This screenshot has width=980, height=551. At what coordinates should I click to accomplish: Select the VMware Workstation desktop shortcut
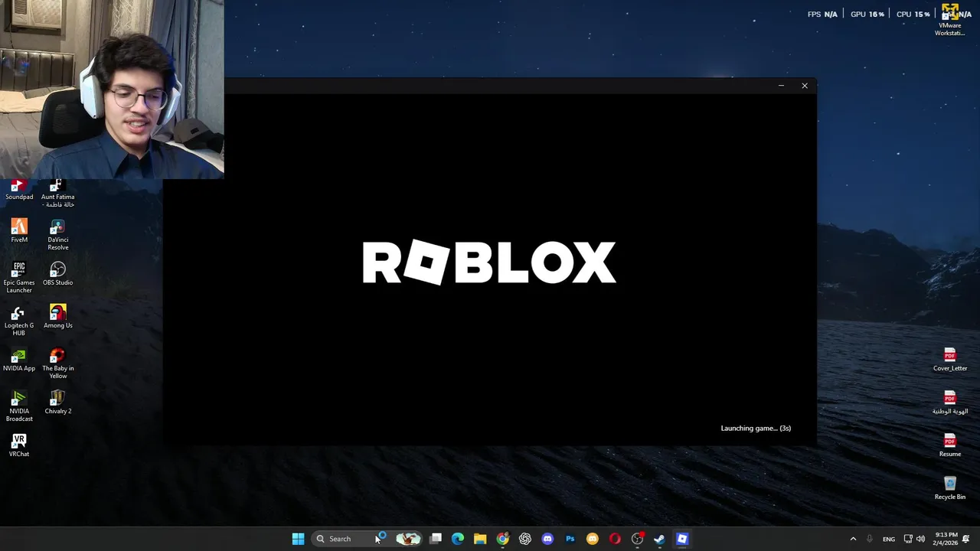[950, 21]
